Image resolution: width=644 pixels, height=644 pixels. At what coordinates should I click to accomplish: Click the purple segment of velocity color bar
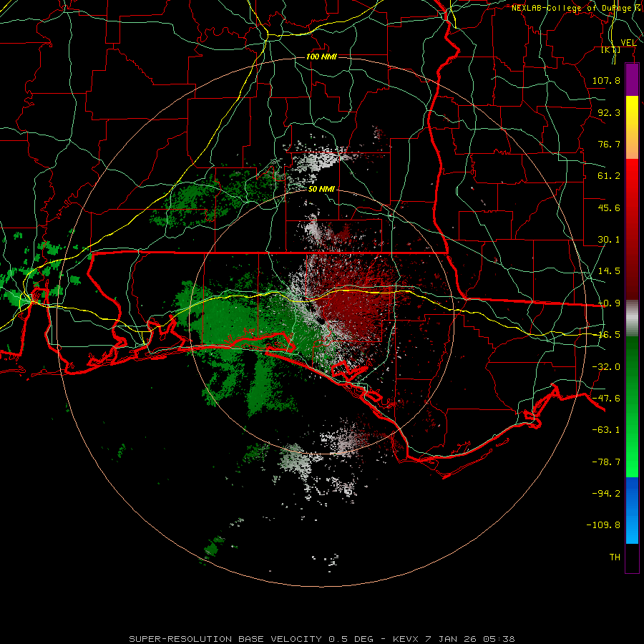click(632, 79)
